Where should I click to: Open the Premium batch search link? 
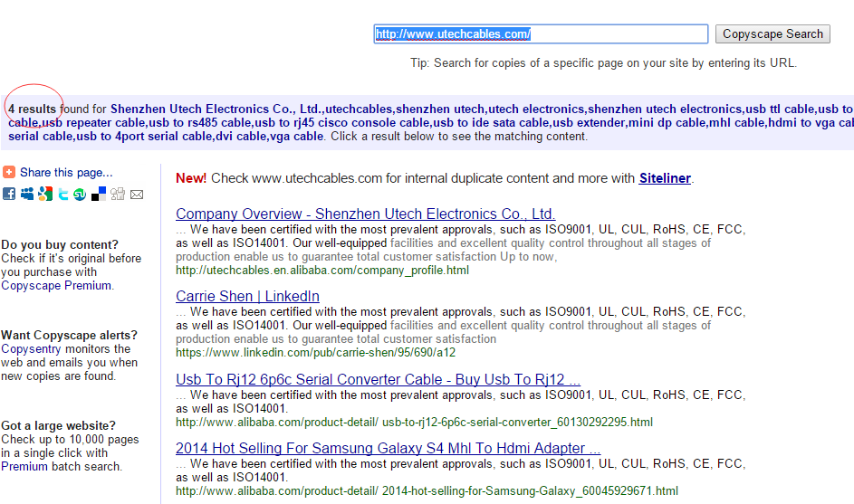click(x=24, y=466)
